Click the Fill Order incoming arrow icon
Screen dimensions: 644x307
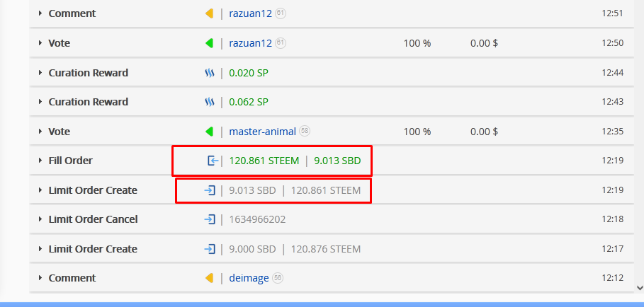pos(213,161)
